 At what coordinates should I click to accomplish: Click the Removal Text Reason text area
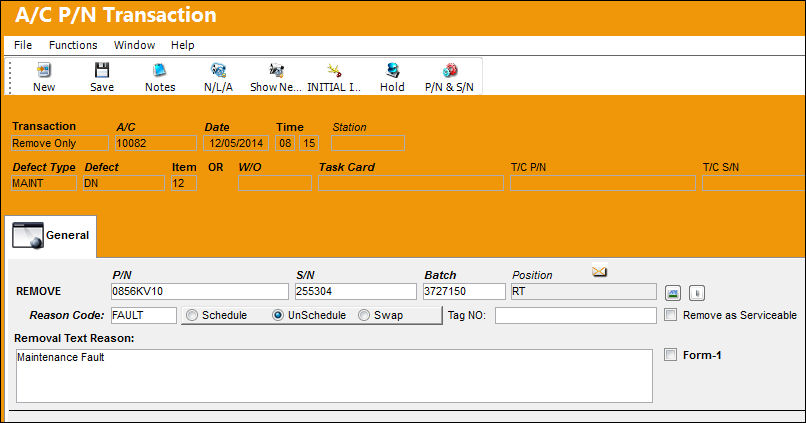335,376
